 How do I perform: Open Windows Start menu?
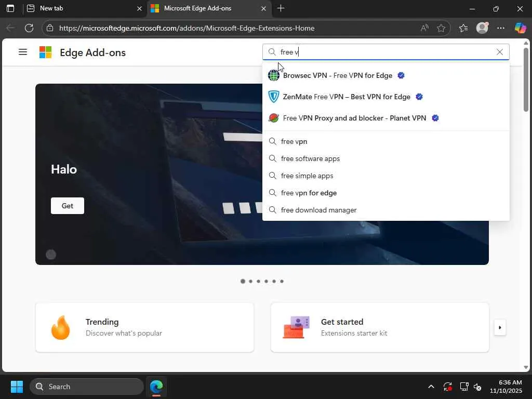[x=17, y=387]
